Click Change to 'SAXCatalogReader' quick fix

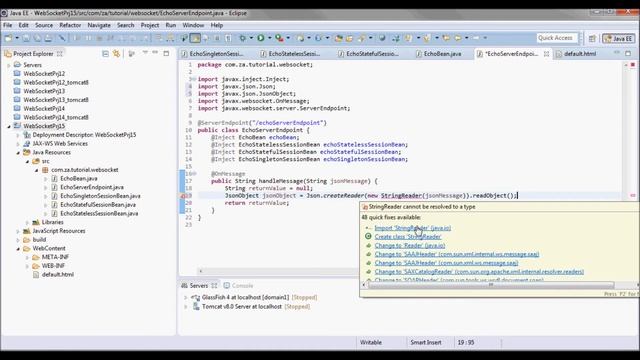[479, 272]
